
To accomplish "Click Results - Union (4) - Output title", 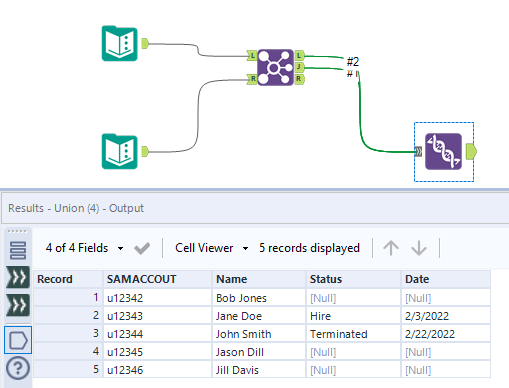I will [76, 208].
